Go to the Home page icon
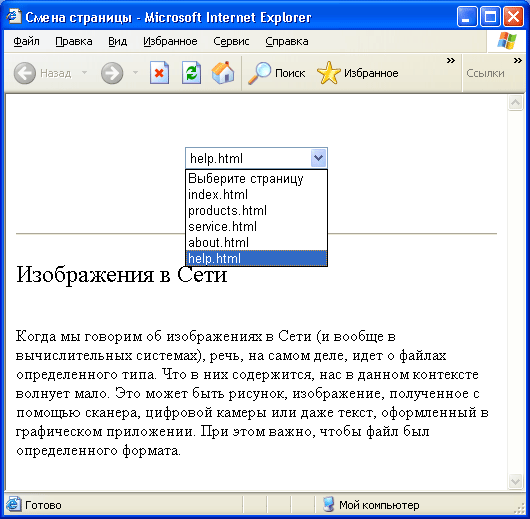This screenshot has height=519, width=530. coord(223,72)
